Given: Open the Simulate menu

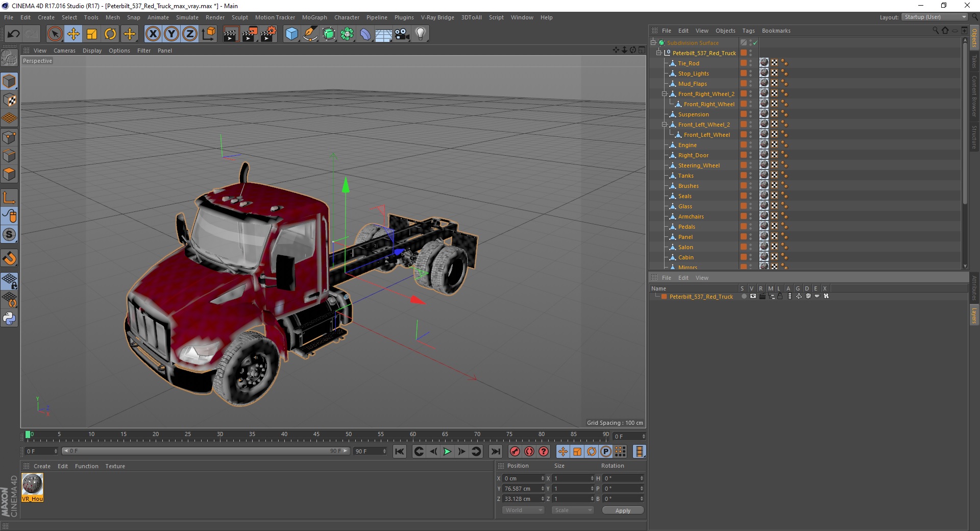Looking at the screenshot, I should (x=187, y=17).
